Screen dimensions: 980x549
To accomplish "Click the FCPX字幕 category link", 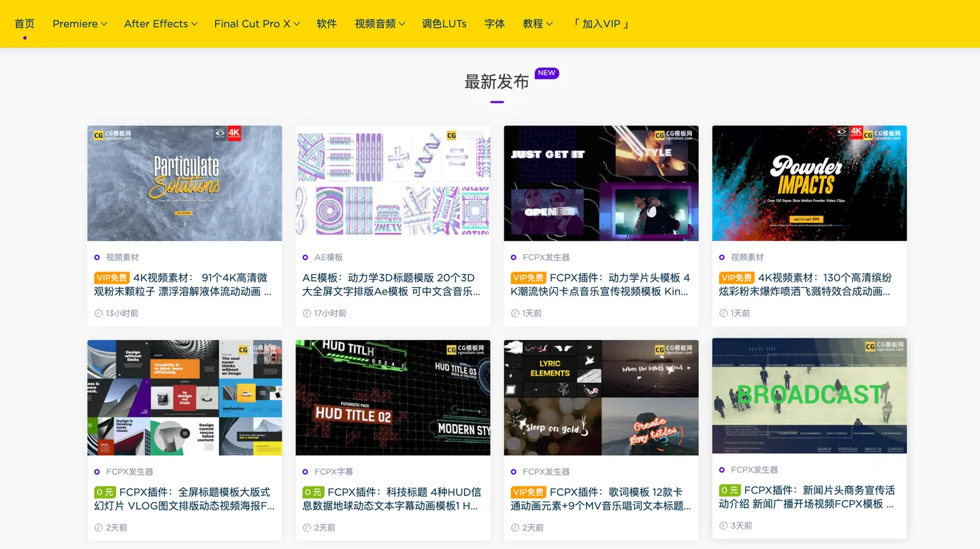I will click(334, 471).
